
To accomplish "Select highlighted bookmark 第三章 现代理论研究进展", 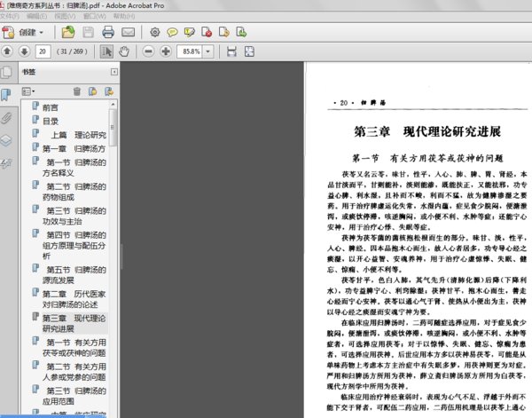I will (74, 323).
